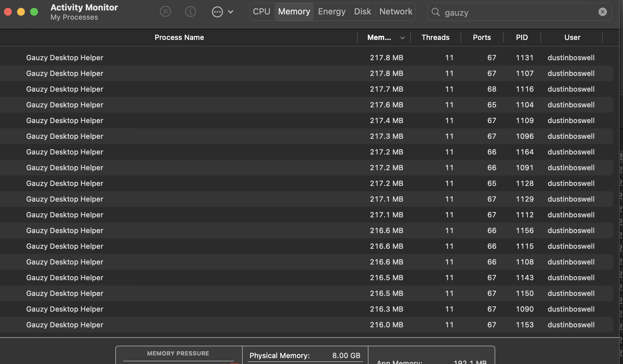Viewport: 623px width, 364px height.
Task: Quit the selected process using the X icon
Action: (165, 11)
